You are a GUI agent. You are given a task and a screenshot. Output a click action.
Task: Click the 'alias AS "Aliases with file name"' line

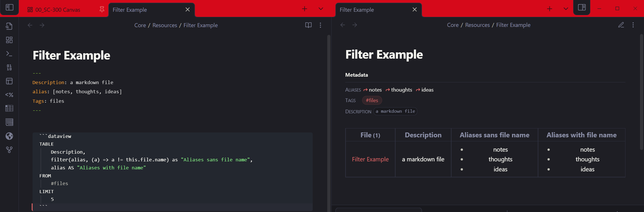[98, 168]
